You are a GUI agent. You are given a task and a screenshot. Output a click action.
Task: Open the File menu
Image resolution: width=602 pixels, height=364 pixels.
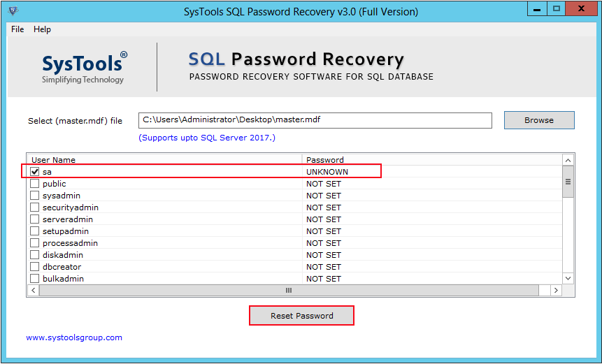point(17,29)
